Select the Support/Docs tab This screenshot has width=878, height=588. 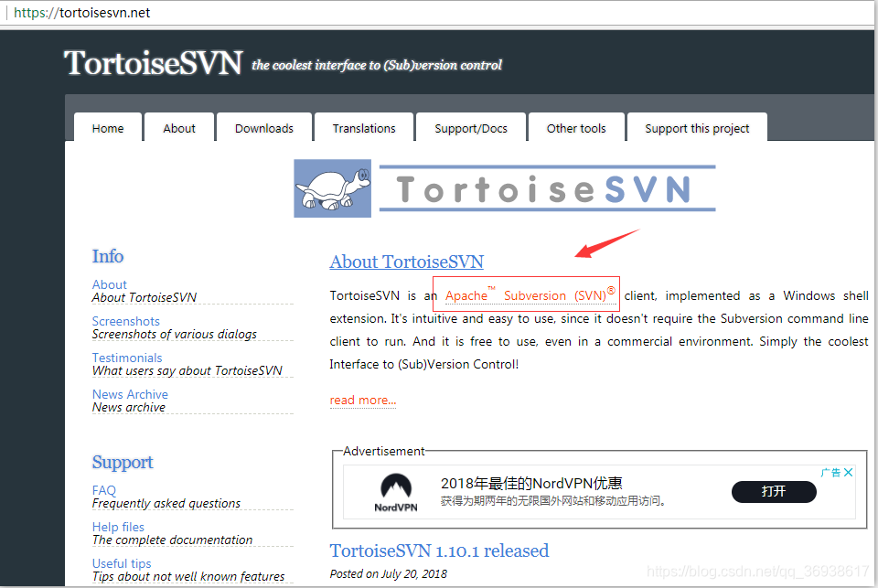tap(471, 128)
